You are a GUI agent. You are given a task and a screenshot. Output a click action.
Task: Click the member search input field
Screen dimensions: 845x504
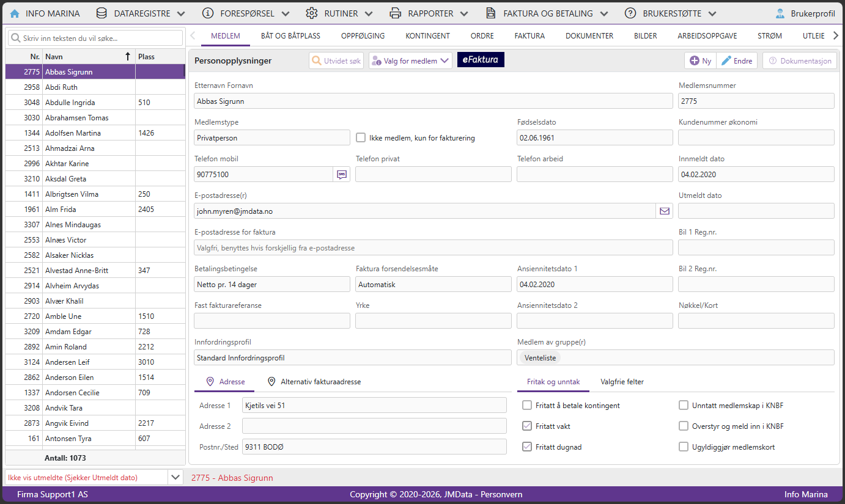[95, 38]
